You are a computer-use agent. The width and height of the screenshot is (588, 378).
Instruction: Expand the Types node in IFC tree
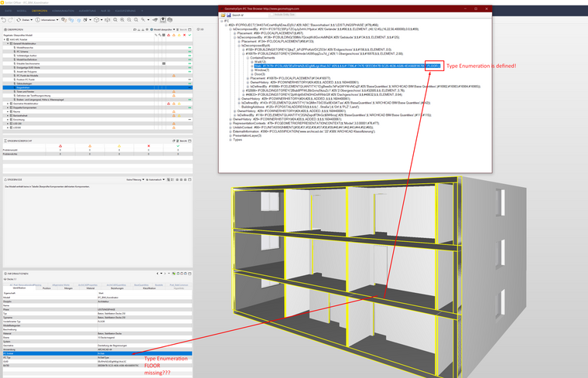click(x=231, y=140)
